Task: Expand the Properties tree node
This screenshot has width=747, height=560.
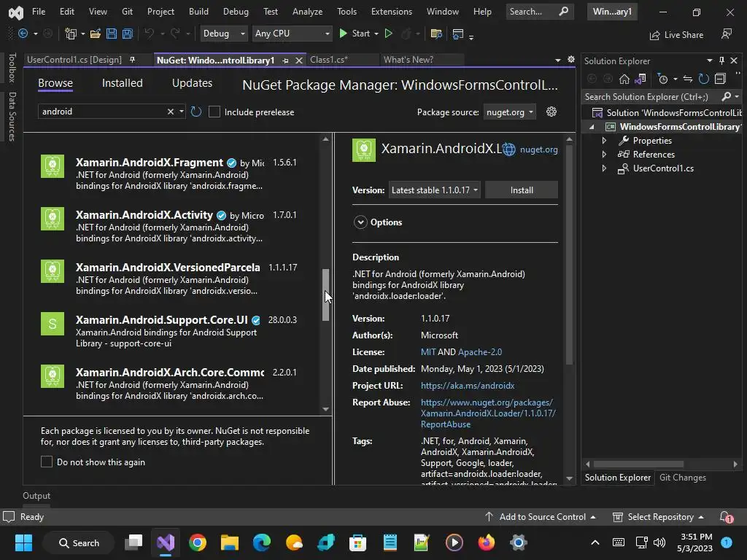Action: [x=604, y=141]
